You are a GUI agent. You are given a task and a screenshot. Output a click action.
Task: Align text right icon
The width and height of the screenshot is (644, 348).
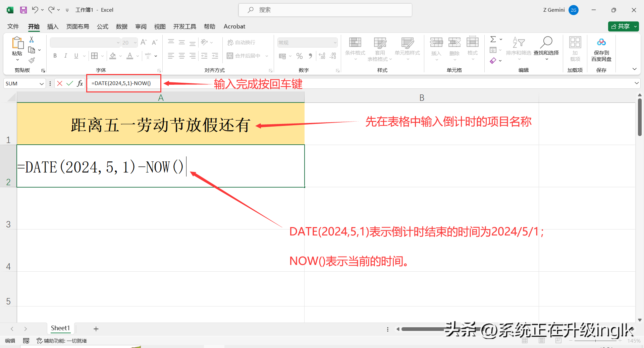pyautogui.click(x=193, y=56)
